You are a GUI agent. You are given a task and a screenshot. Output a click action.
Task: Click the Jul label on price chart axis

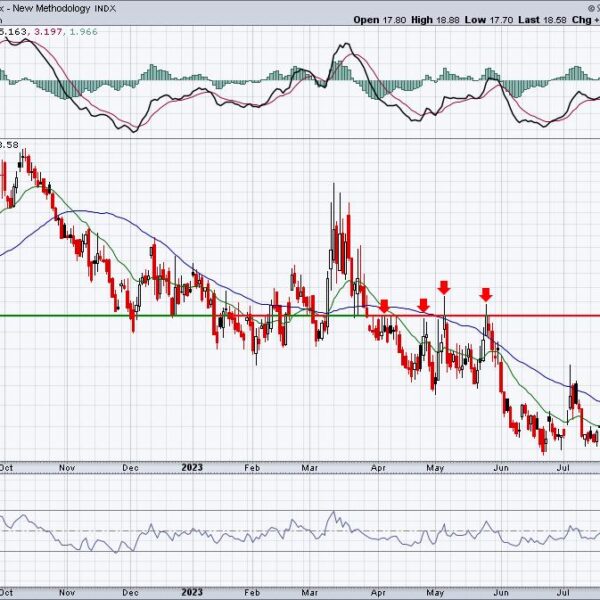click(563, 468)
